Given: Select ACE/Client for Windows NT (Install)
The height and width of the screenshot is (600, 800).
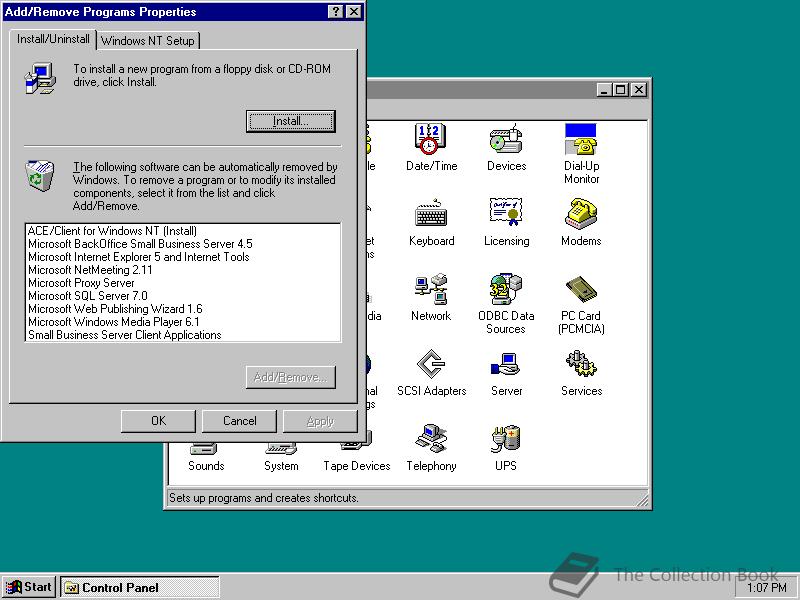Looking at the screenshot, I should [183, 231].
